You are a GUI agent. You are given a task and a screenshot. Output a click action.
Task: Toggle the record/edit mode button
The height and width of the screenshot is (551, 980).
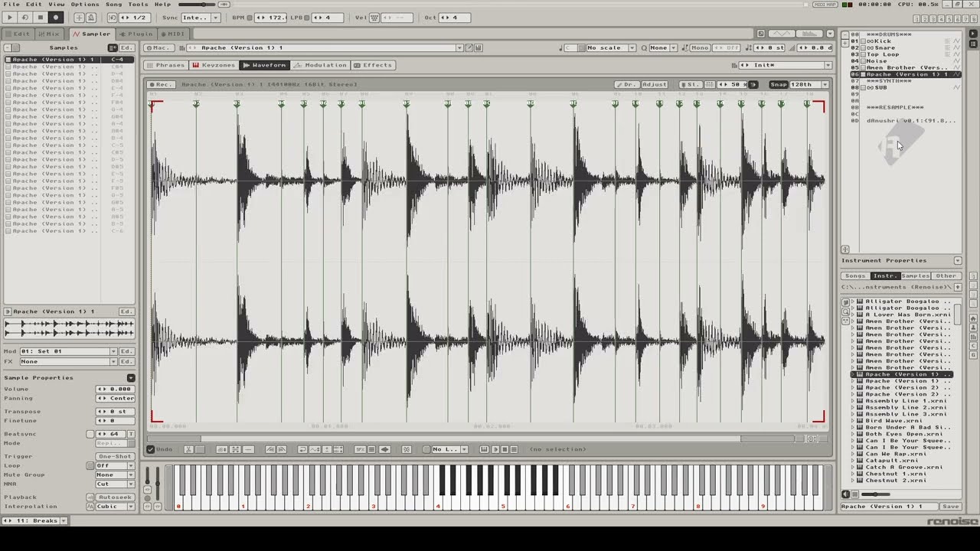click(x=55, y=18)
